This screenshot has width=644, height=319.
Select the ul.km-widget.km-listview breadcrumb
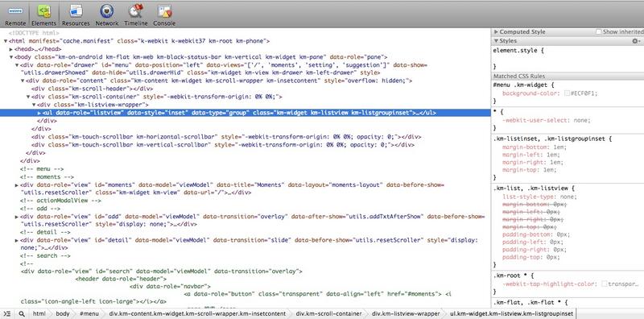[511, 313]
